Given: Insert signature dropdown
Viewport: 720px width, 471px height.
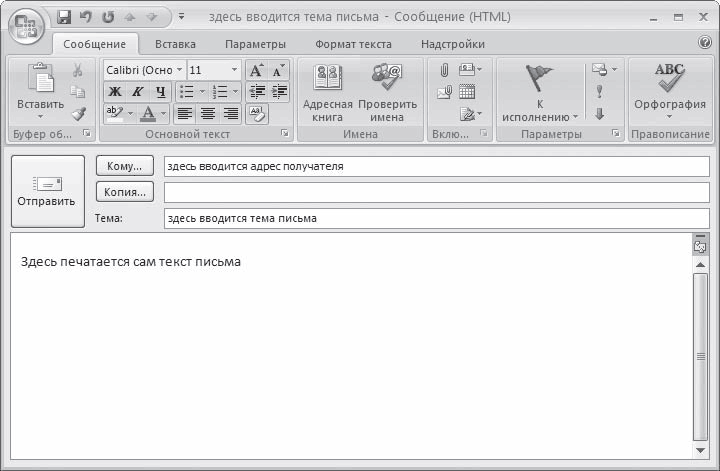Looking at the screenshot, I should tap(471, 114).
